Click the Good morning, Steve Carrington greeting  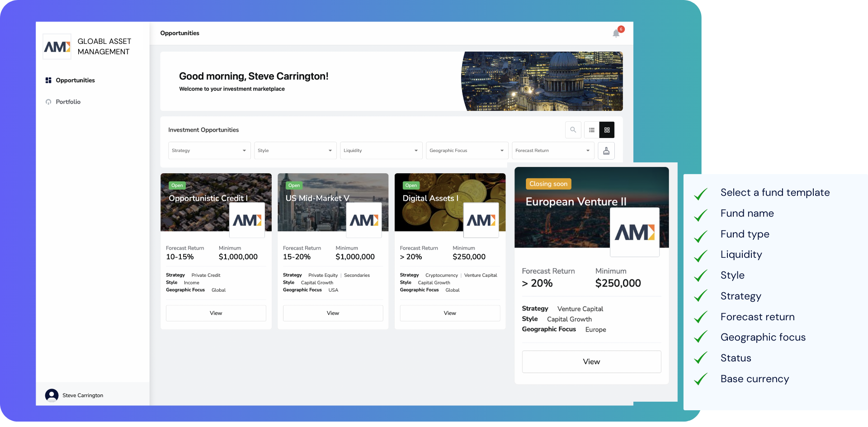coord(254,76)
